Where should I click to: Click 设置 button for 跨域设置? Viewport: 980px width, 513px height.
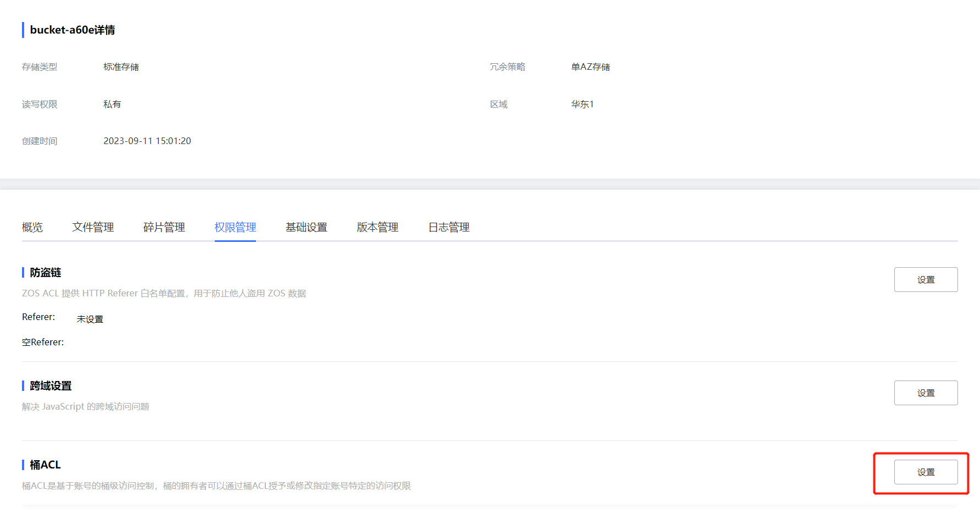[x=926, y=393]
